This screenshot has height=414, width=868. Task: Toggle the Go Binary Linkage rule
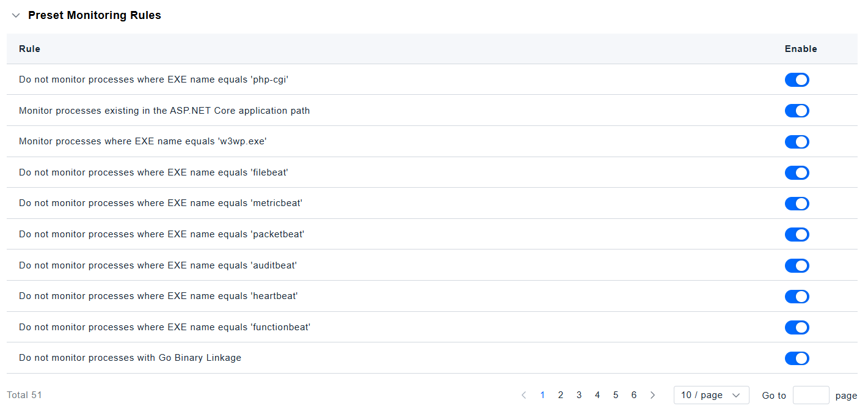point(797,358)
